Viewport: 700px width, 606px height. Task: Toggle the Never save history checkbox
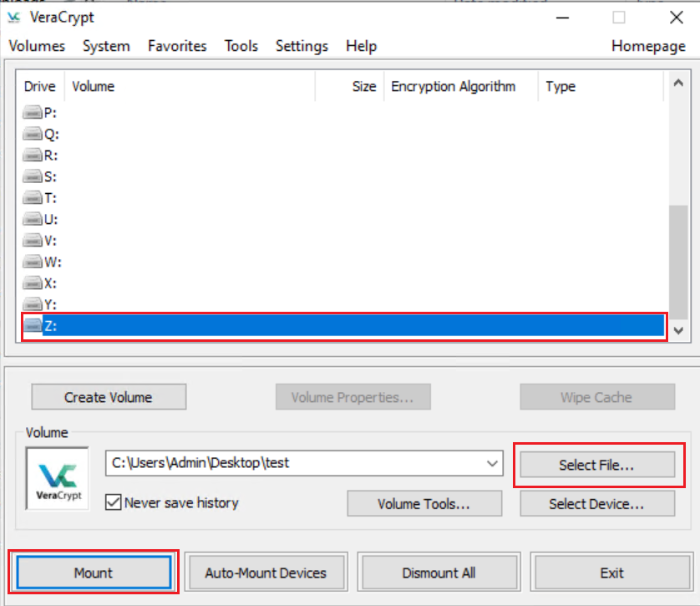114,502
